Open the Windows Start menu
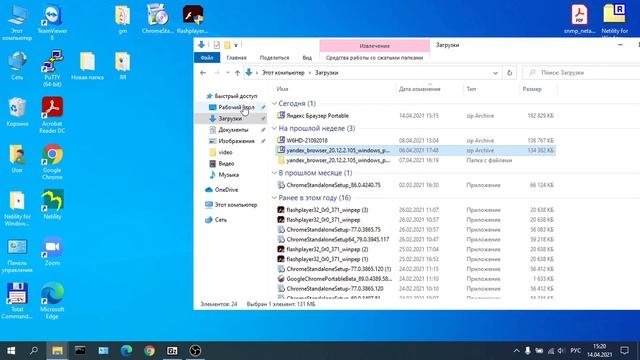The height and width of the screenshot is (360, 640). coord(11,350)
